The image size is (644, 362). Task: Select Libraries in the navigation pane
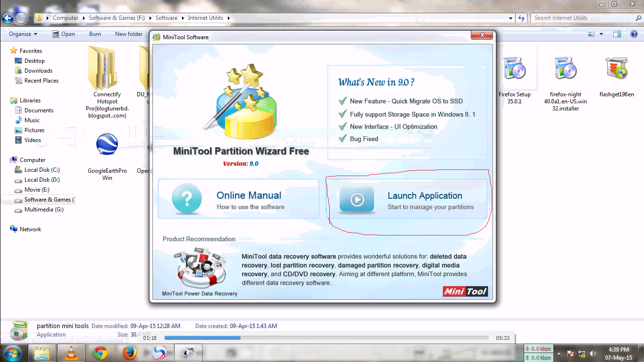[x=30, y=101]
